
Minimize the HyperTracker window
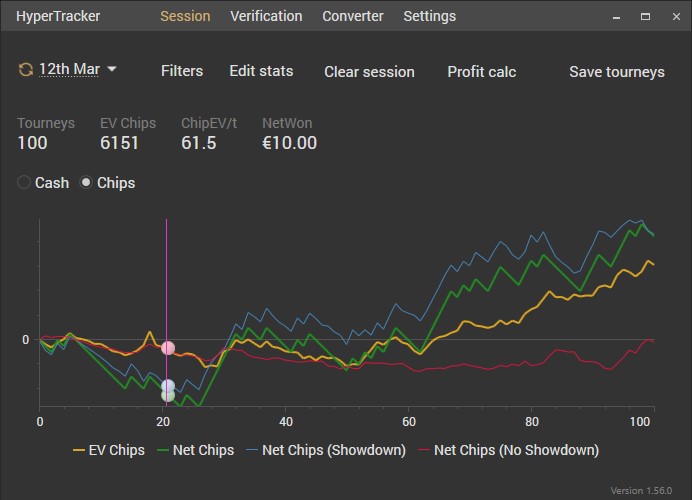tap(619, 16)
